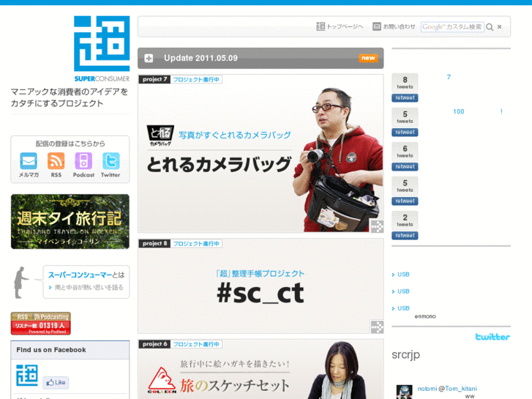
Task: Click the Colleen logo on project 6
Action: [x=162, y=380]
